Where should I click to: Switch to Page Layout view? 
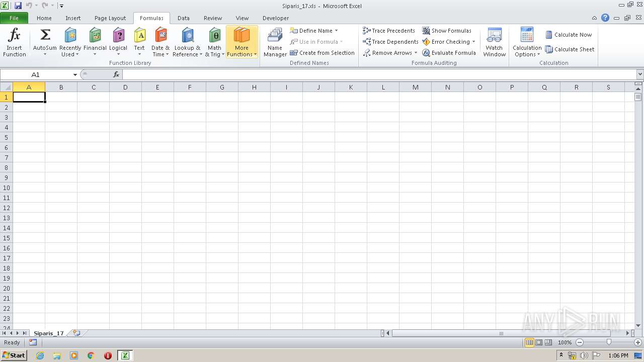pos(539,342)
